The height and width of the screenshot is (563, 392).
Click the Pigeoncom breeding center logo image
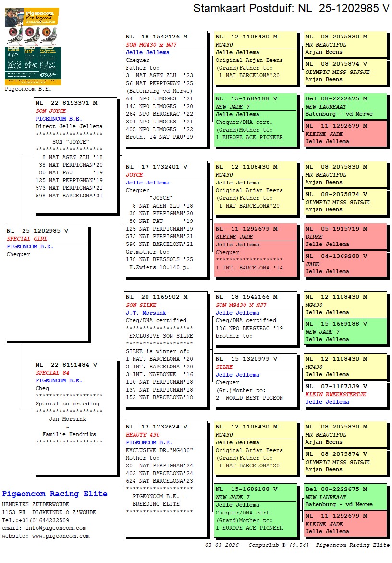[x=32, y=46]
